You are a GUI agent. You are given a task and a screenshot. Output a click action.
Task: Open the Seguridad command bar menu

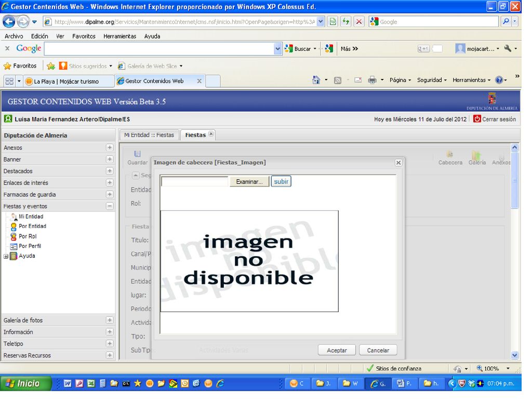pos(432,80)
